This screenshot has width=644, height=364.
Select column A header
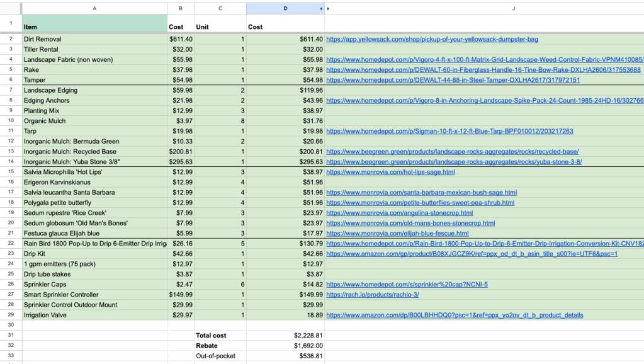click(x=94, y=8)
